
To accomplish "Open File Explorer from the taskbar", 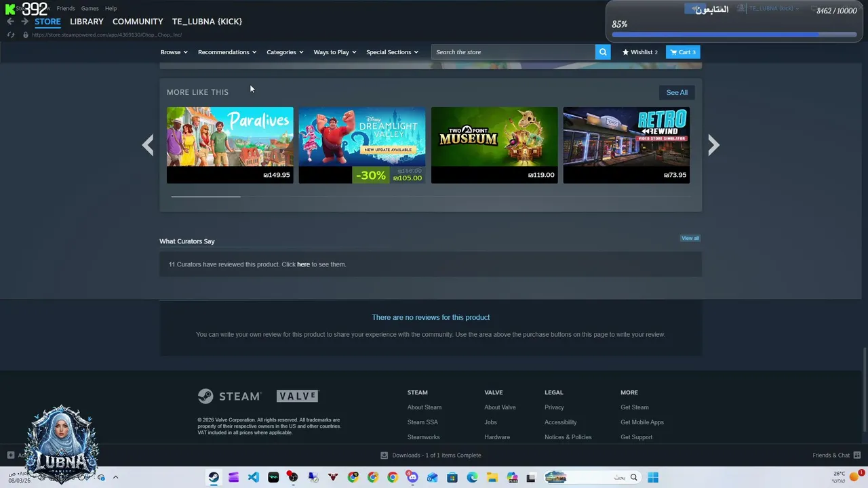I will [x=492, y=477].
